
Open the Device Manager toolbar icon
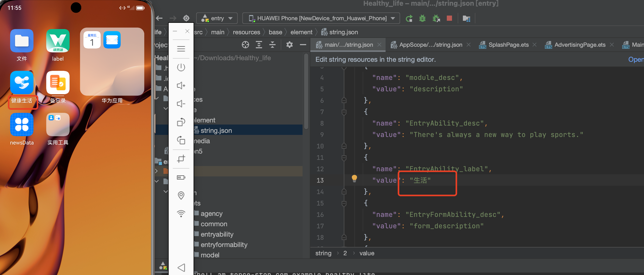tap(466, 18)
